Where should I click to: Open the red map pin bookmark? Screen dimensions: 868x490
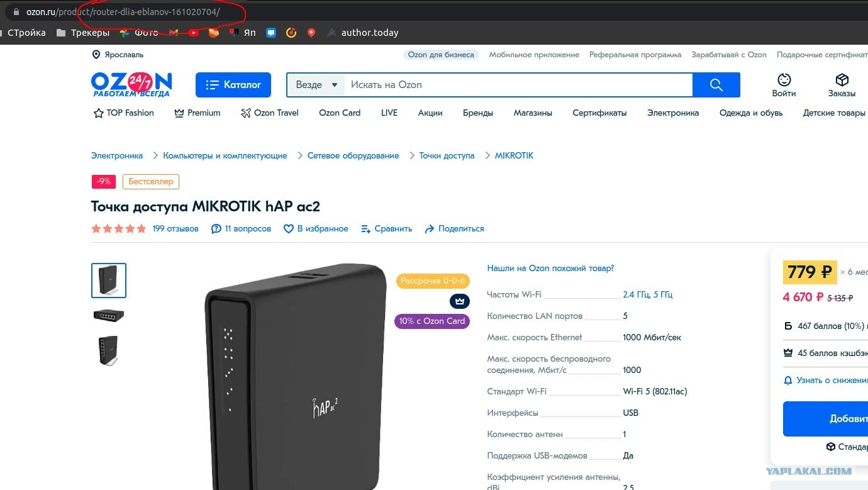point(311,33)
